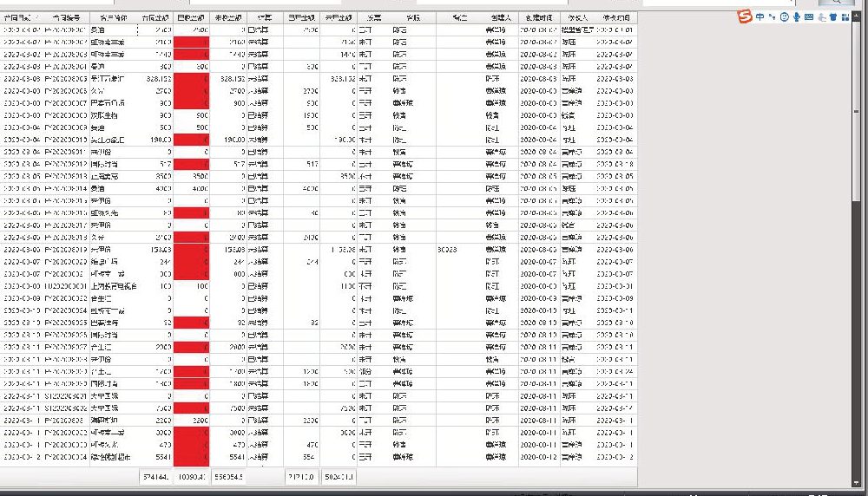Click the red received-amount cell in second row
Viewport: 868px width, 496px height.
[191, 42]
